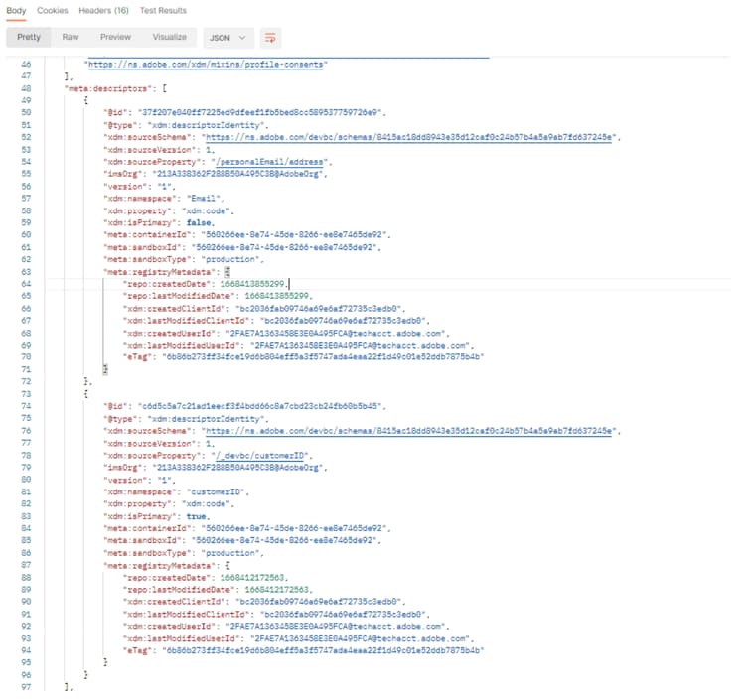Image resolution: width=745 pixels, height=700 pixels.
Task: Click line number 64 in the gutter
Action: 26,284
